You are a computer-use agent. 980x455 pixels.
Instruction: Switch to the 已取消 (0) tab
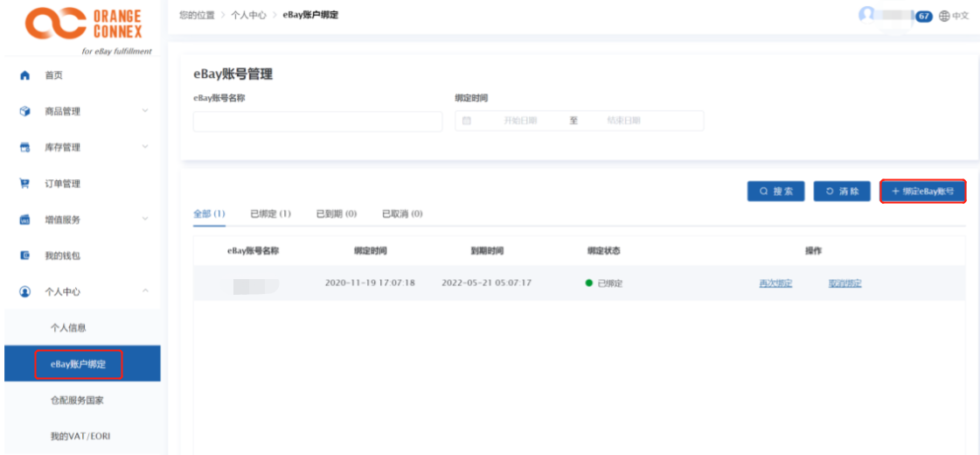402,213
